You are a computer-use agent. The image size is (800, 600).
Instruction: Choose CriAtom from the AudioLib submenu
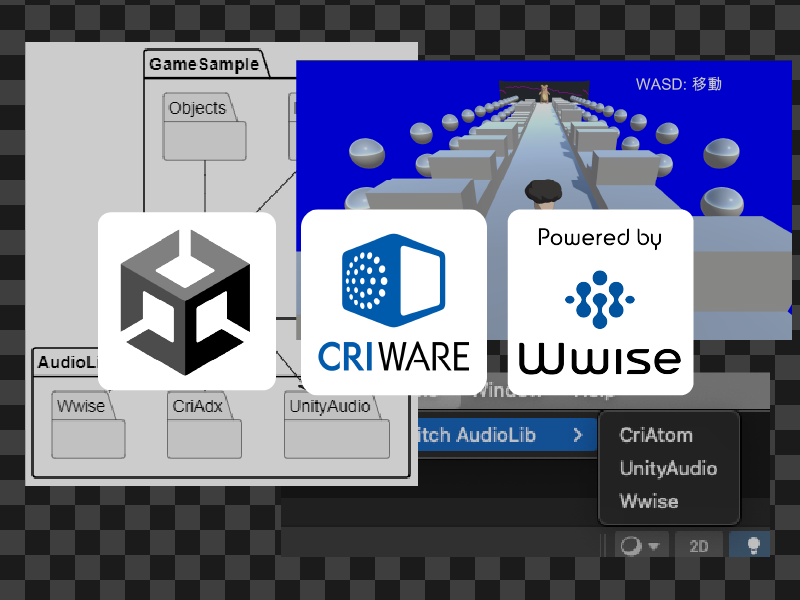(x=655, y=435)
